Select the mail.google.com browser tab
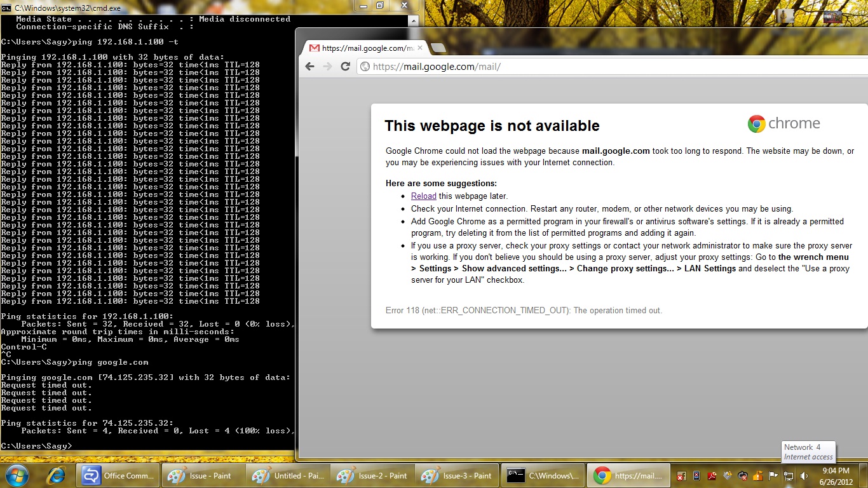The image size is (868, 488). click(x=362, y=48)
